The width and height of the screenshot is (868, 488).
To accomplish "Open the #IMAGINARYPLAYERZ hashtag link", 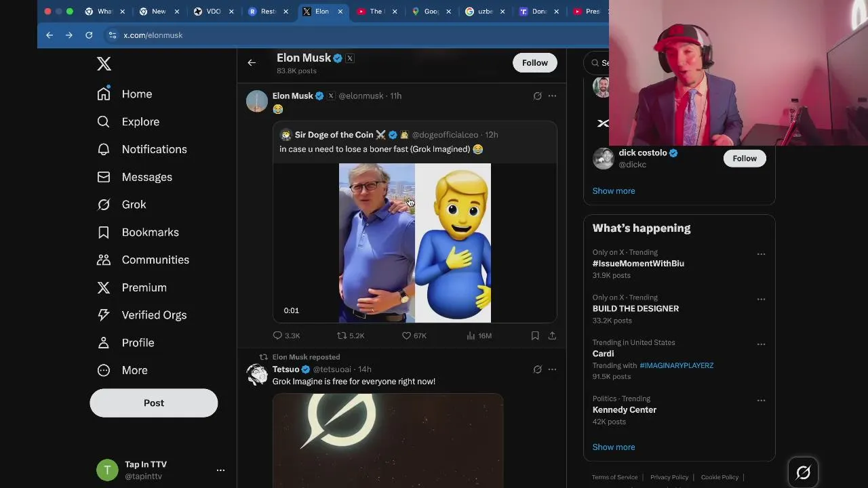I will pyautogui.click(x=676, y=365).
